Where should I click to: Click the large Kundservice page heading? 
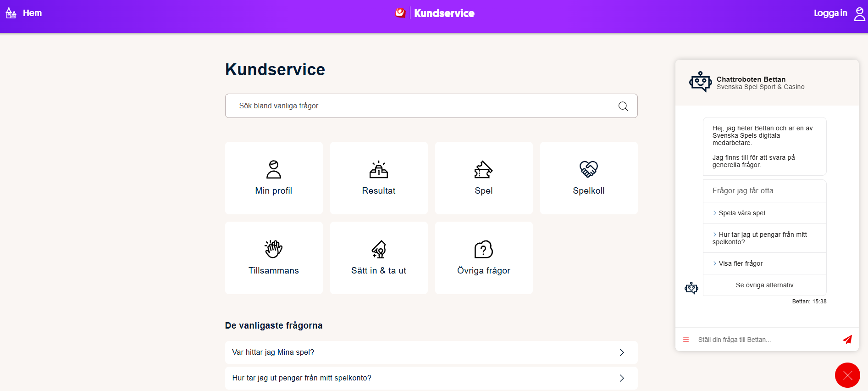275,70
